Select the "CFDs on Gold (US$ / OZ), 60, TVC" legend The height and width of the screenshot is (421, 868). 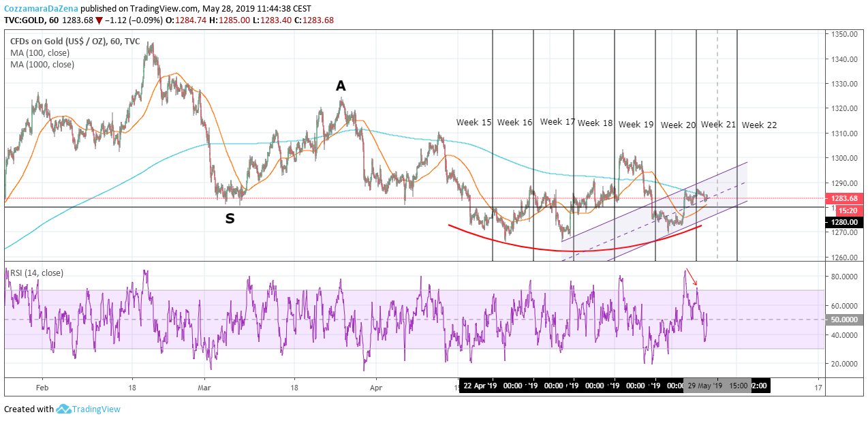pyautogui.click(x=75, y=41)
